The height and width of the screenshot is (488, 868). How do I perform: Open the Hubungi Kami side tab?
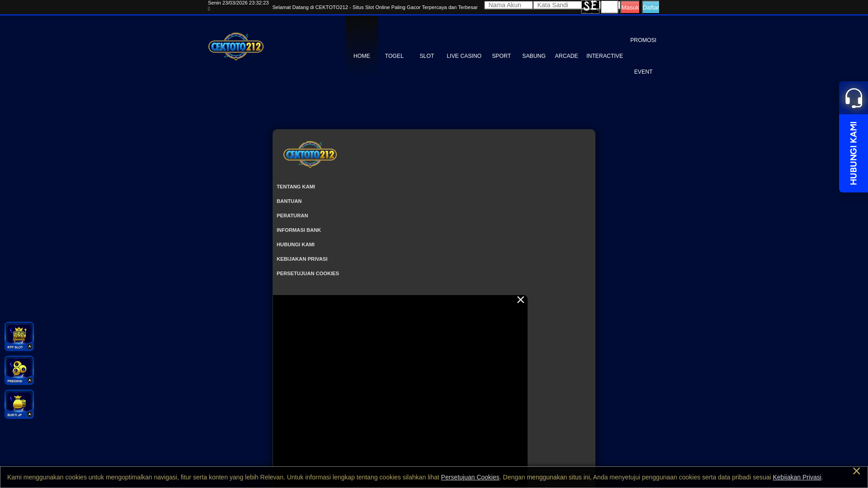coord(854,153)
